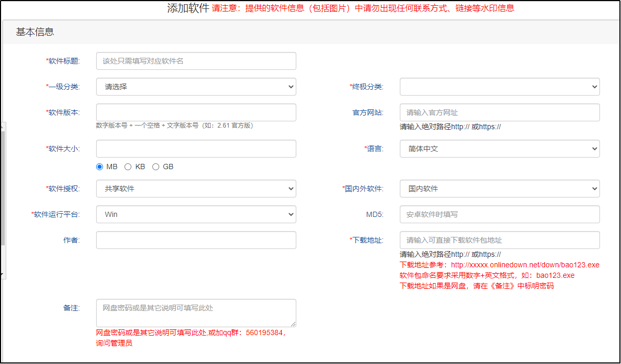The width and height of the screenshot is (621, 364).
Task: Click the 软件大小 input box
Action: tap(196, 149)
